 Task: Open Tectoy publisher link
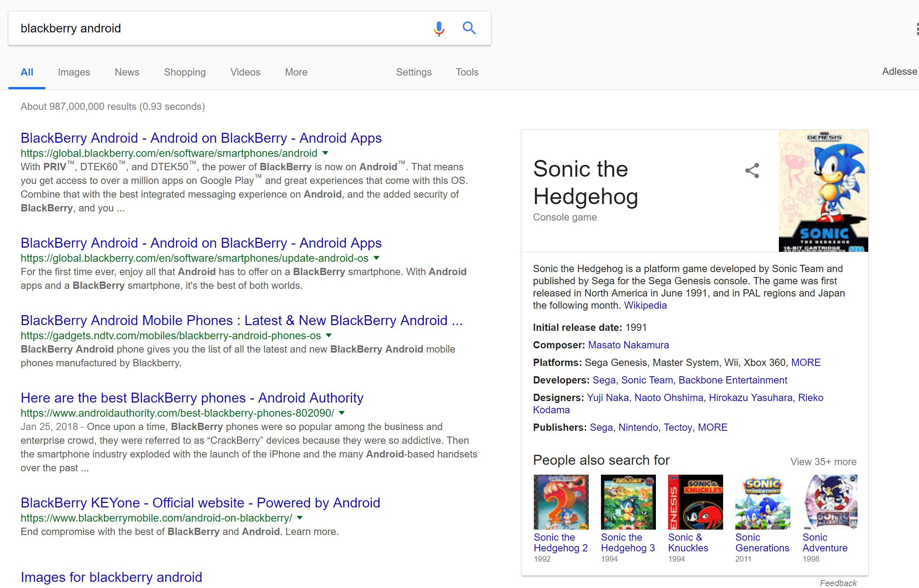(x=678, y=428)
